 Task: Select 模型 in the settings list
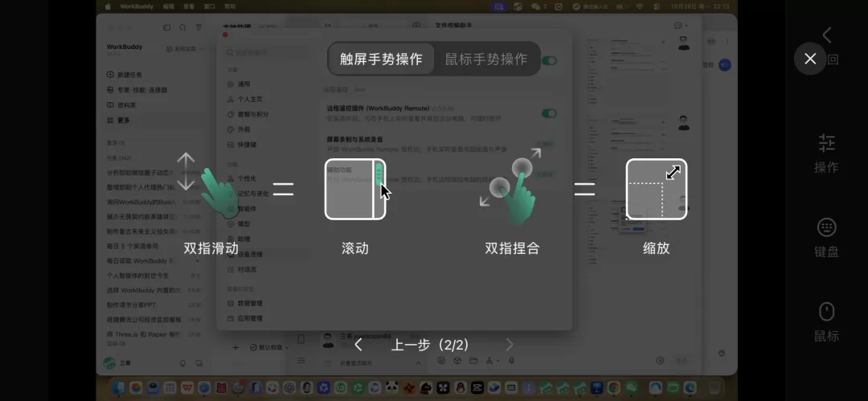point(240,223)
